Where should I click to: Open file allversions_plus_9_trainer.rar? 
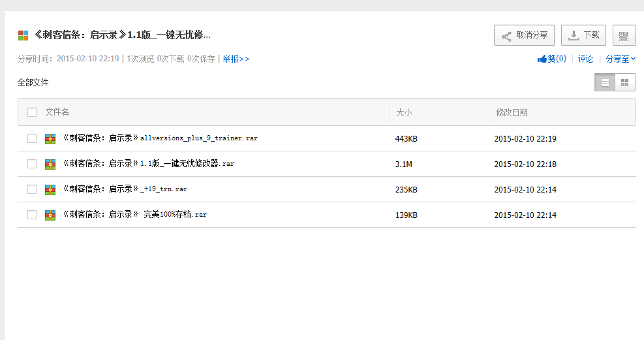pos(160,138)
